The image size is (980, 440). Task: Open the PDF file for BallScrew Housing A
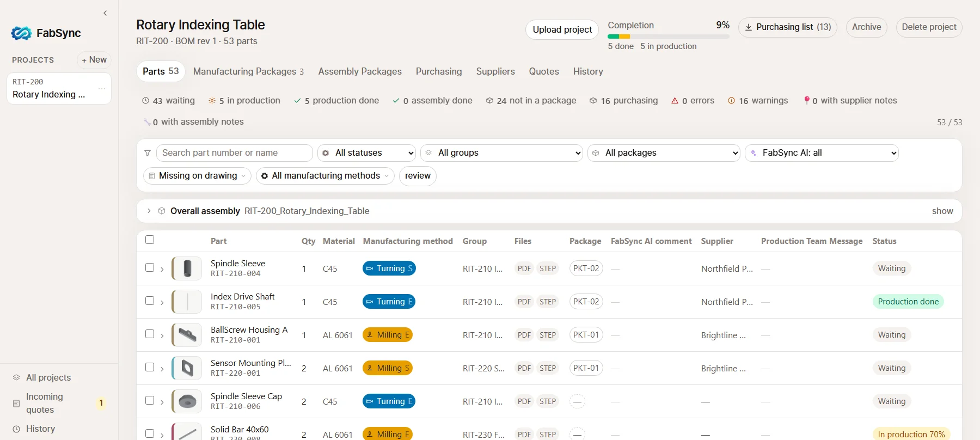coord(524,335)
